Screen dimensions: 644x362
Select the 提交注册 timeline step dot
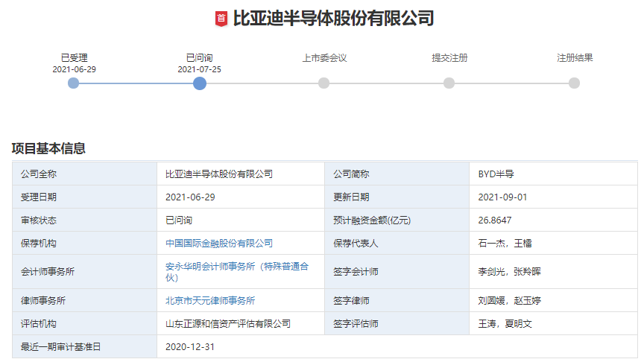(449, 83)
